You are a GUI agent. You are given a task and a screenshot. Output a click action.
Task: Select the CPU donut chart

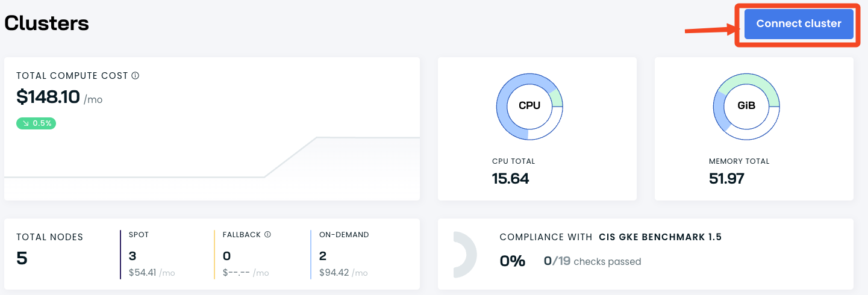point(529,106)
